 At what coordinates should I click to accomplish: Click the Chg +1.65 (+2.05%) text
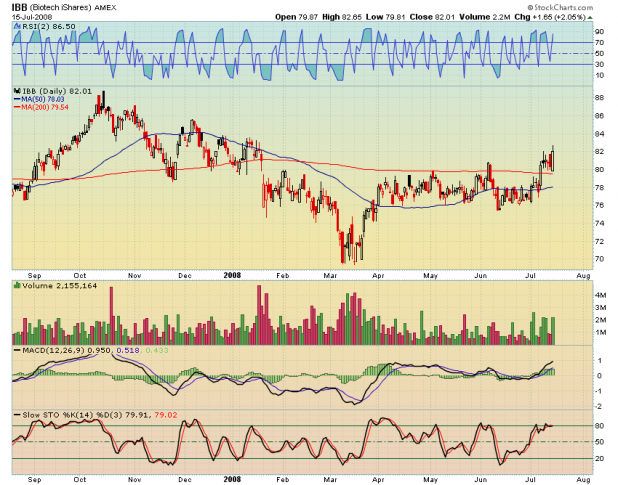[551, 17]
